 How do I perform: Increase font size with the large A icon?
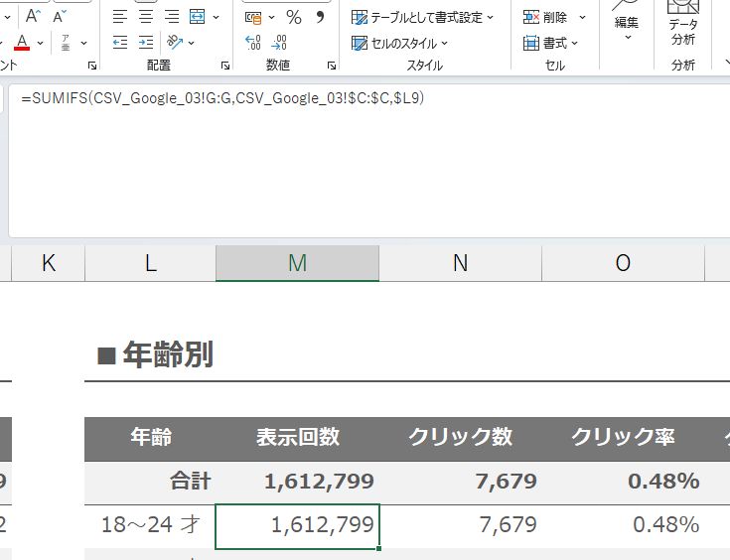34,16
